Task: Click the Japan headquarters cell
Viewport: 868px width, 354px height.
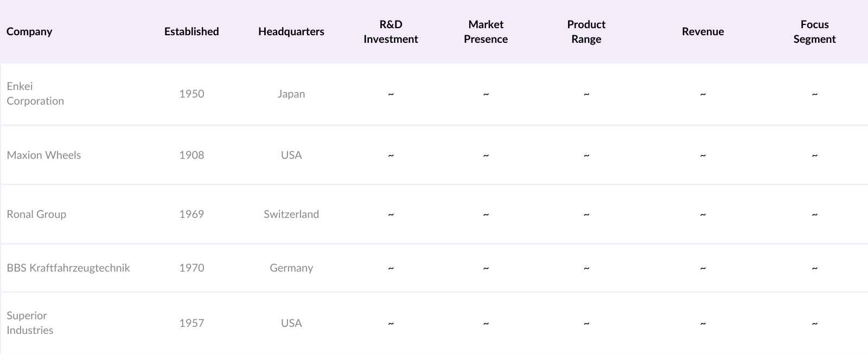Action: point(291,94)
